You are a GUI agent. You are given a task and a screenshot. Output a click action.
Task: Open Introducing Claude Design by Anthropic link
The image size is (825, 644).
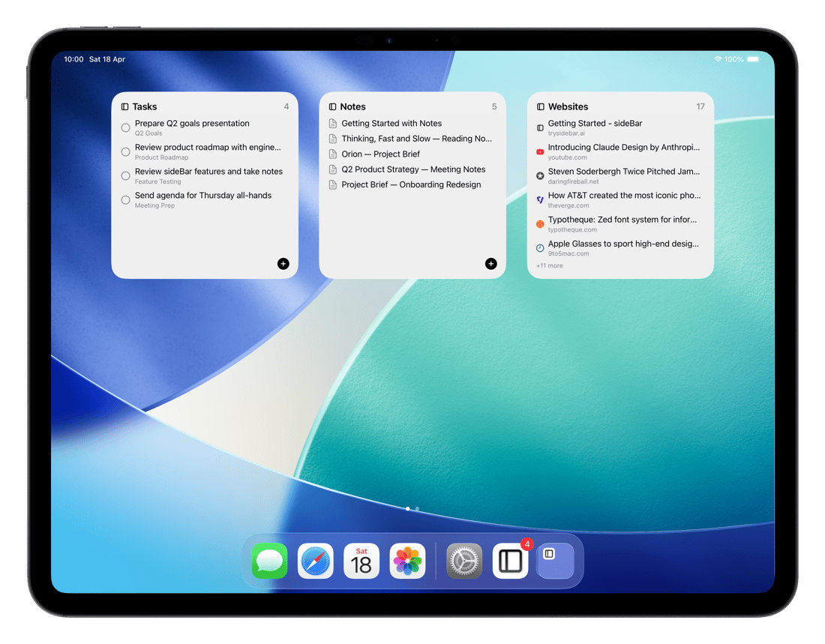pyautogui.click(x=623, y=148)
